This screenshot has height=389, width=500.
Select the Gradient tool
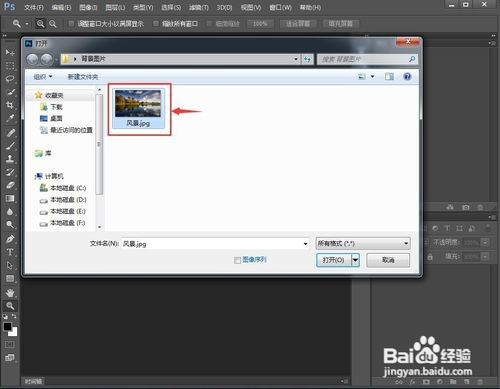10,198
